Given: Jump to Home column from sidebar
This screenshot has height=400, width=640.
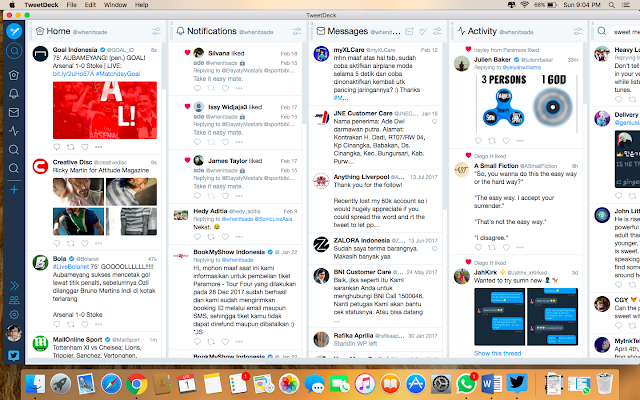Looking at the screenshot, I should (14, 75).
